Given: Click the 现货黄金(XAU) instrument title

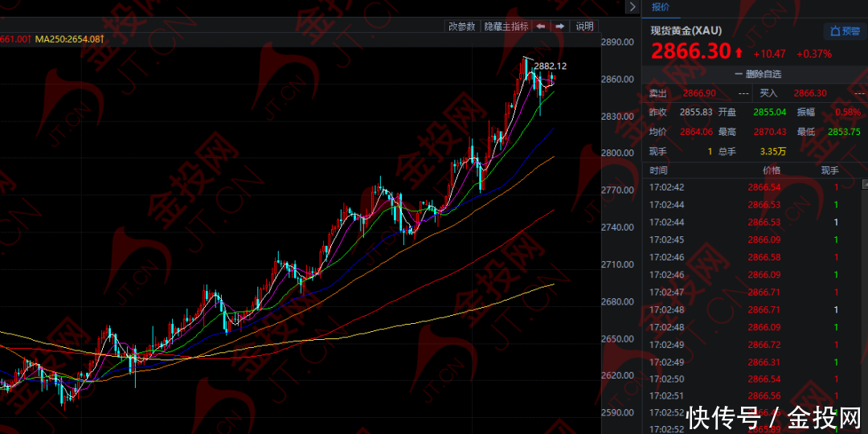Looking at the screenshot, I should tap(686, 31).
